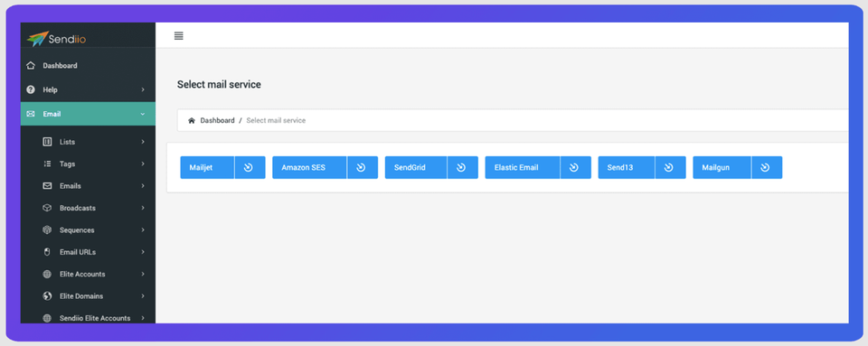Expand the Sequences submenu chevron
Viewport: 868px width, 346px height.
pyautogui.click(x=143, y=230)
